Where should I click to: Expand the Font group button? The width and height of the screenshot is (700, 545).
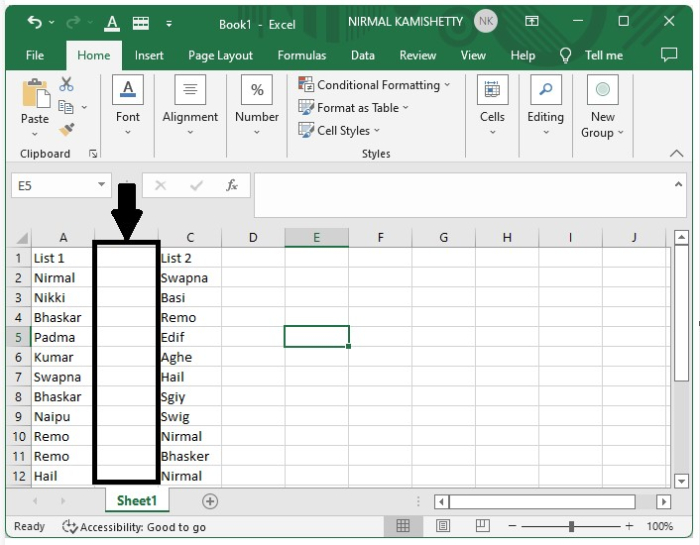(128, 105)
